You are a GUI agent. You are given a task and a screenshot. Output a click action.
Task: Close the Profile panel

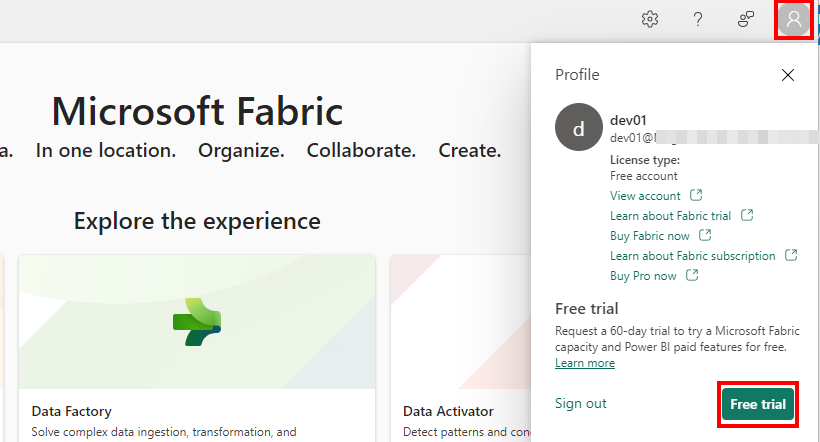[x=788, y=75]
